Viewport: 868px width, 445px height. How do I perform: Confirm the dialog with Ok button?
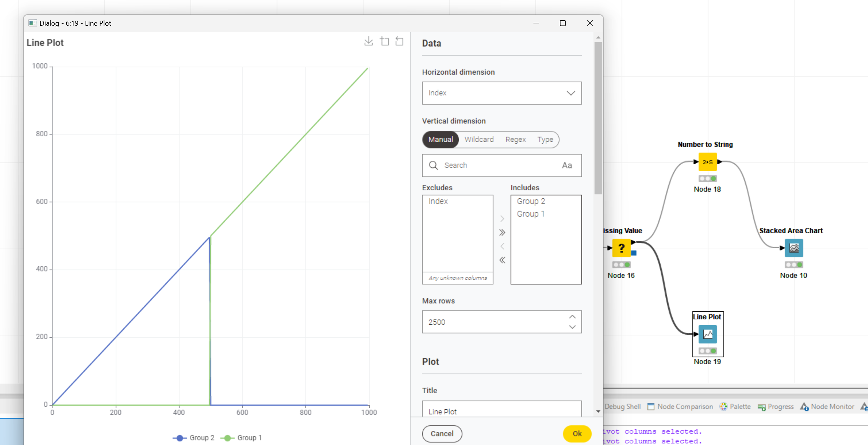577,434
